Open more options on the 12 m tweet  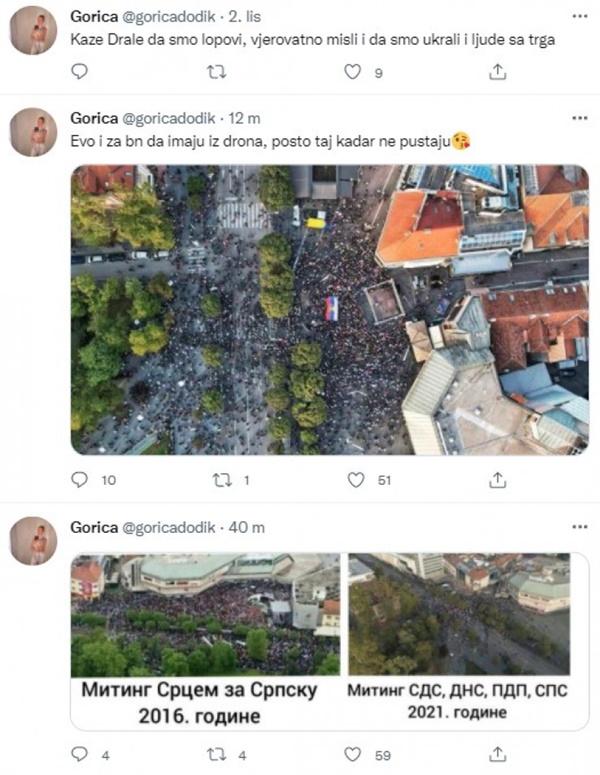[580, 118]
